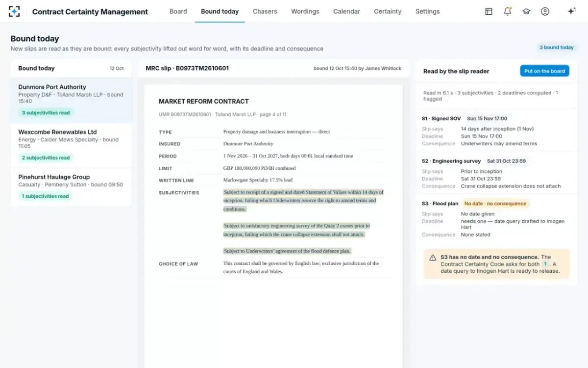The image size is (588, 368).
Task: Click the Contract Certainty Management logo icon
Action: (x=14, y=11)
